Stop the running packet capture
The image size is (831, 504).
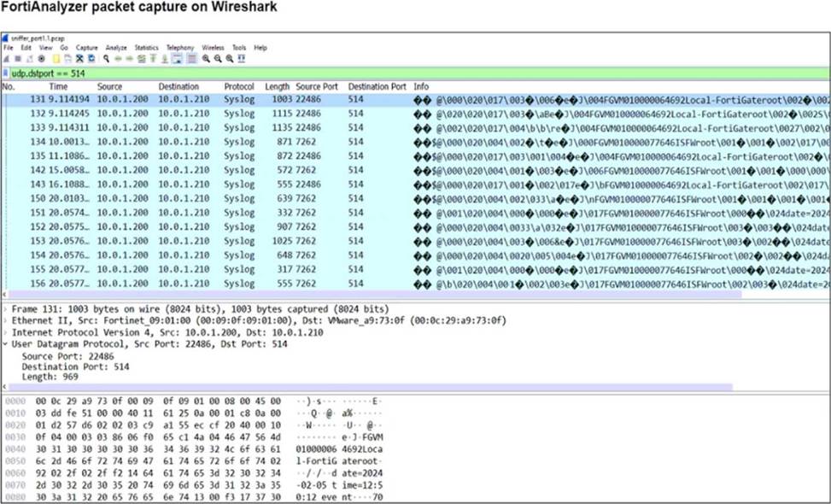click(17, 59)
